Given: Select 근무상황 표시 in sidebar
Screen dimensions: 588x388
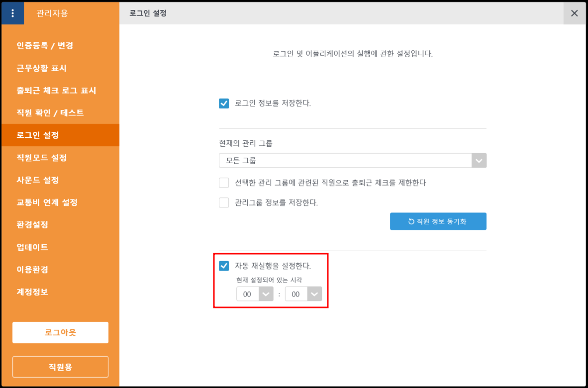Looking at the screenshot, I should click(41, 68).
